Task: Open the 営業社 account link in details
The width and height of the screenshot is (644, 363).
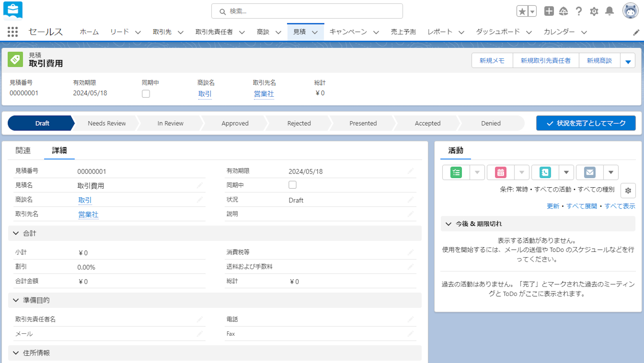Action: (x=88, y=214)
